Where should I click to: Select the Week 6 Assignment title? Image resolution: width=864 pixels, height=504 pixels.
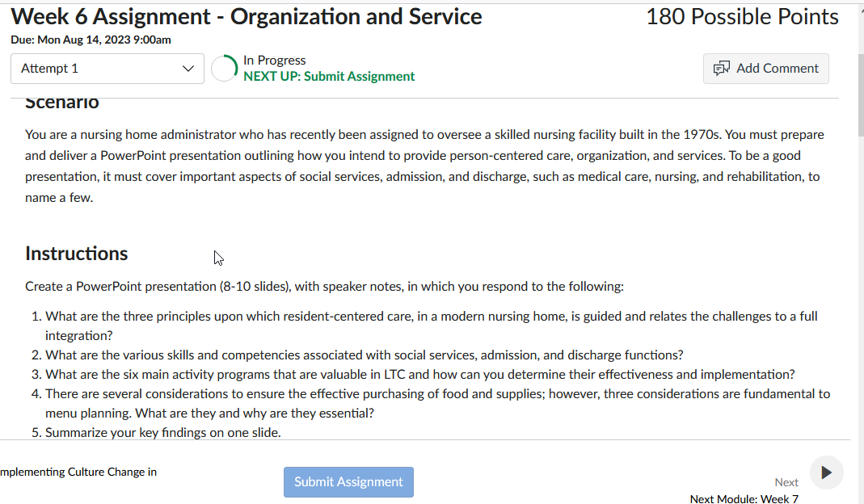click(x=245, y=15)
